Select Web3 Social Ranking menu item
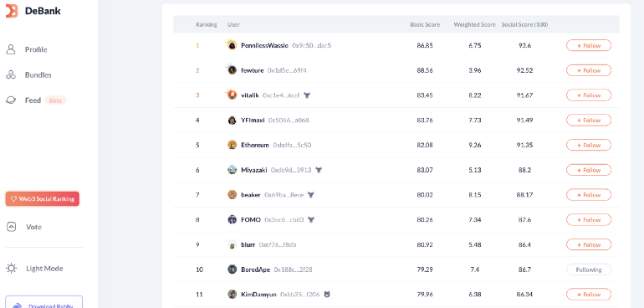Image resolution: width=644 pixels, height=308 pixels. tap(43, 199)
